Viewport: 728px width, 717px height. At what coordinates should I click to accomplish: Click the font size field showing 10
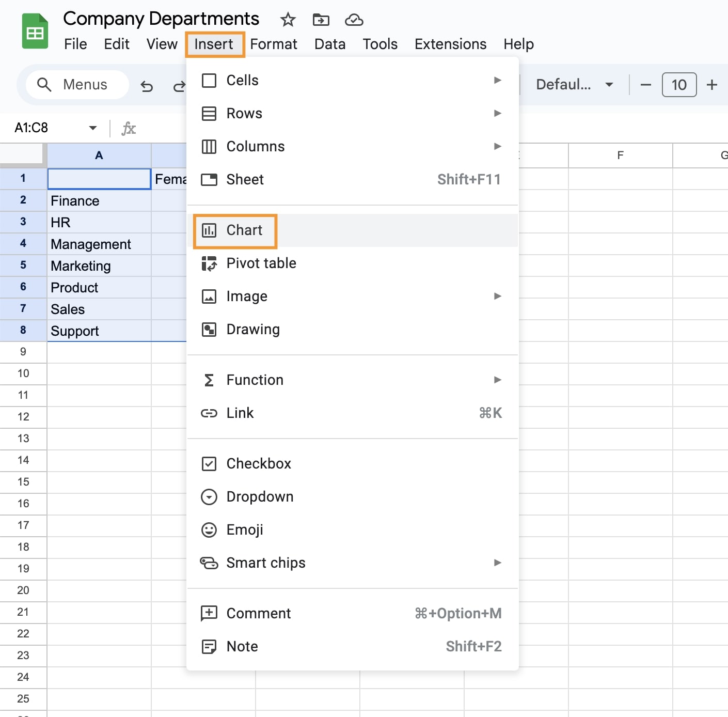(x=679, y=85)
